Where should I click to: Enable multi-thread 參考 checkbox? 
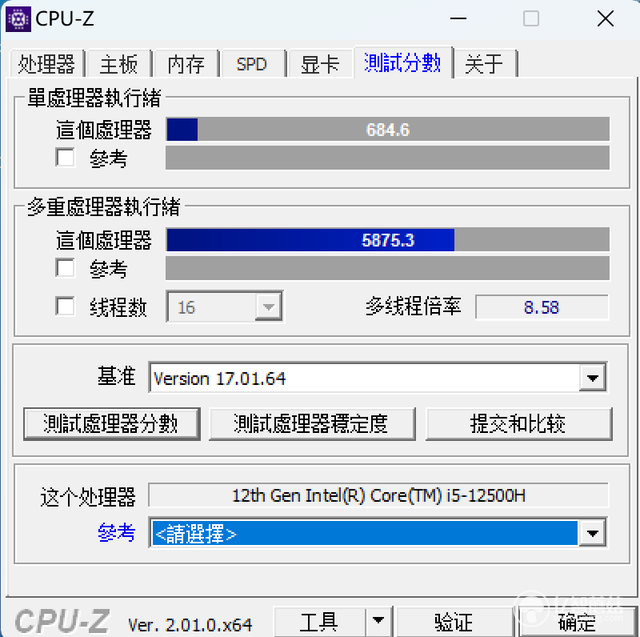pos(65,268)
